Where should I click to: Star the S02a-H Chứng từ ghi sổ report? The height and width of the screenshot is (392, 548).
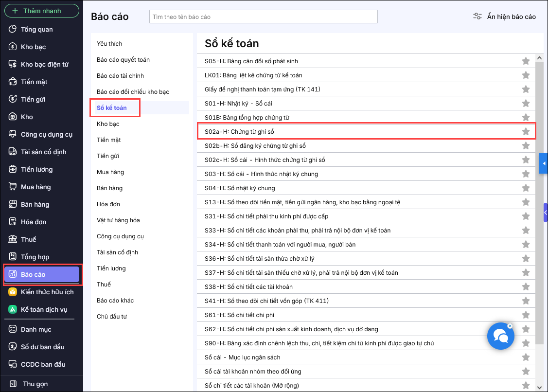526,131
